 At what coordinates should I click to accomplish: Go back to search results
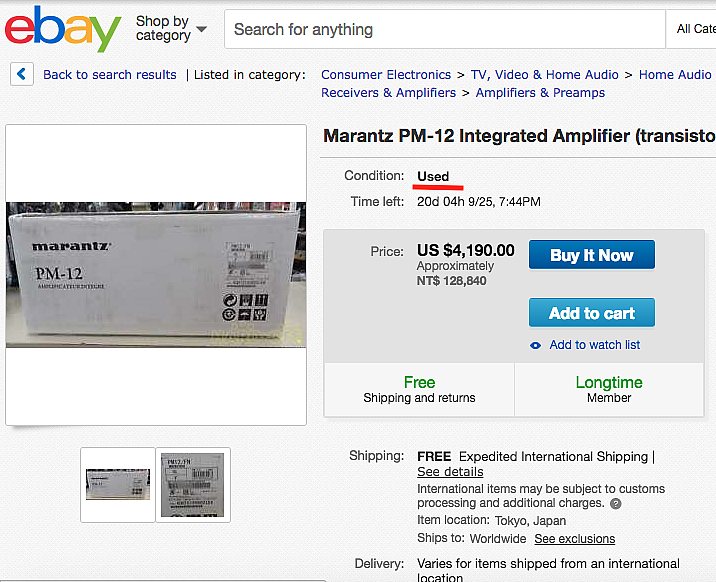point(110,74)
